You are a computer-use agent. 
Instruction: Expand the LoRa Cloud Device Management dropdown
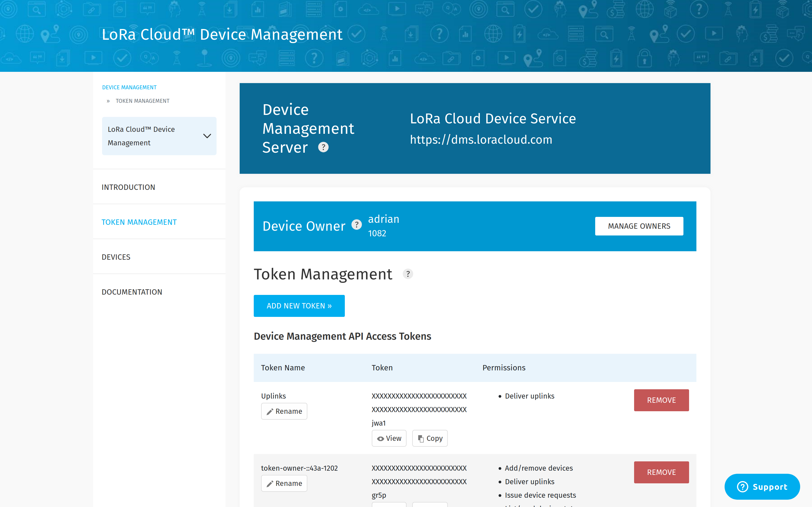coord(159,136)
